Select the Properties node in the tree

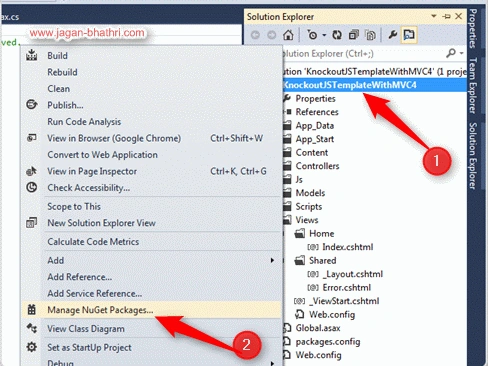315,99
